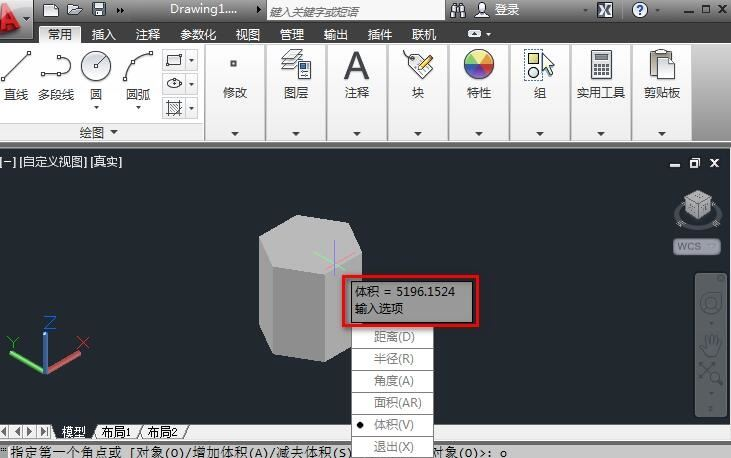Open the Autodesk Exchange X icon
This screenshot has width=731, height=458.
pos(605,10)
